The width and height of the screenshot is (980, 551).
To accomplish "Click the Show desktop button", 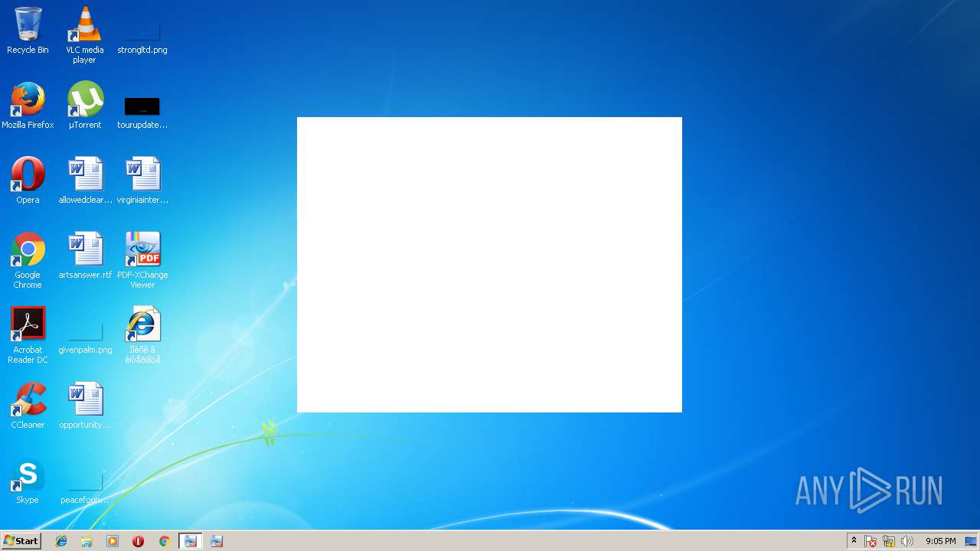I will pos(971,541).
